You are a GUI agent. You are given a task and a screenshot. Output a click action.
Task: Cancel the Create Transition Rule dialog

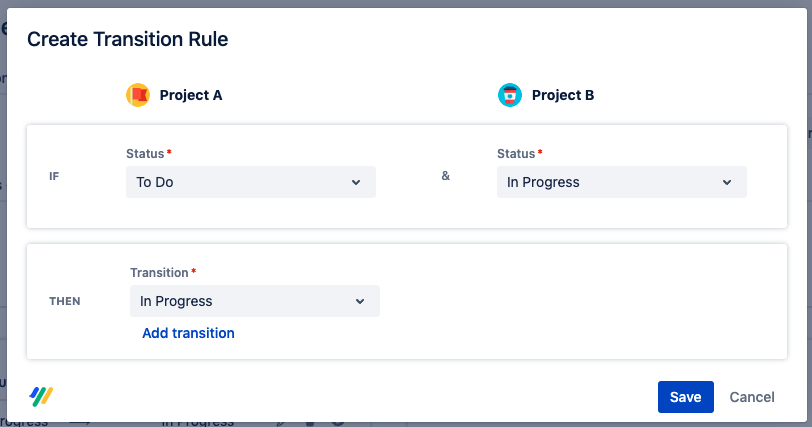(x=752, y=397)
